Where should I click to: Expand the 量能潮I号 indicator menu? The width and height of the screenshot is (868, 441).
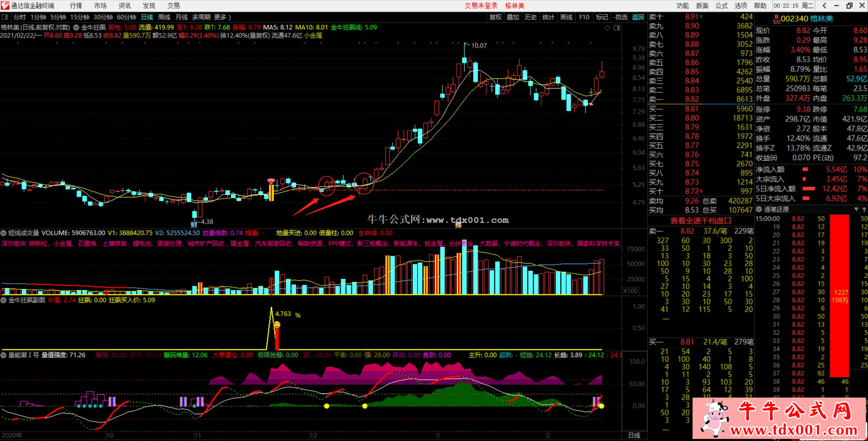[x=3, y=355]
